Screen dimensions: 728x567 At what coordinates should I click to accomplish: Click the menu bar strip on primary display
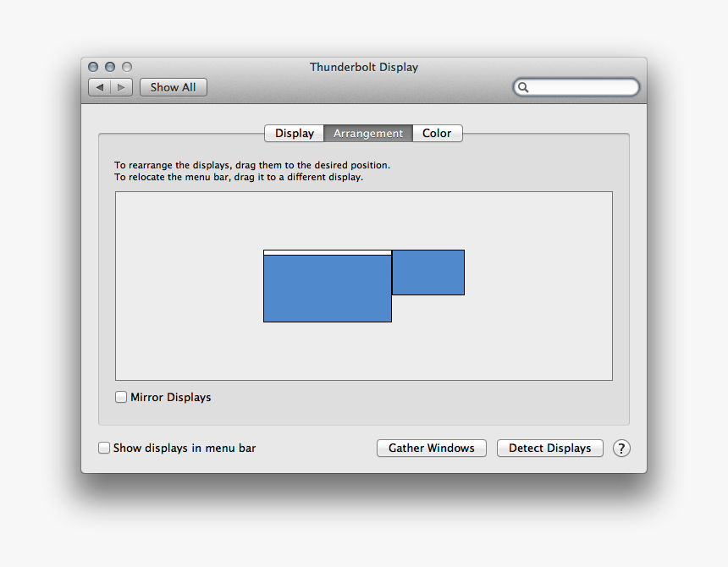click(328, 253)
